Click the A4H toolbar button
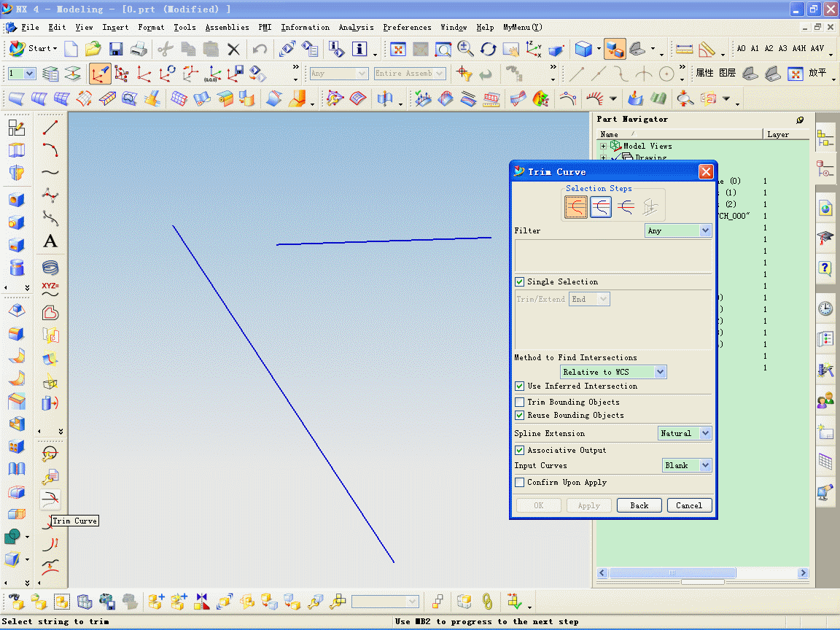This screenshot has height=630, width=840. (798, 49)
